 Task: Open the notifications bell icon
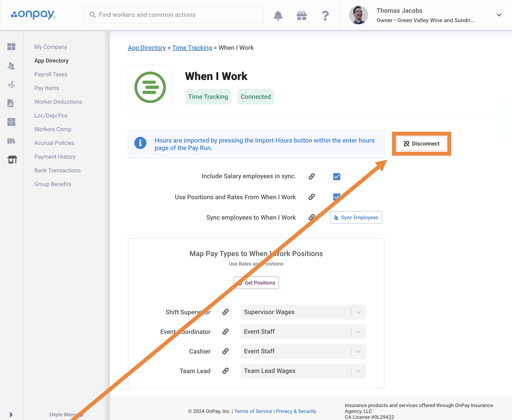pyautogui.click(x=278, y=15)
